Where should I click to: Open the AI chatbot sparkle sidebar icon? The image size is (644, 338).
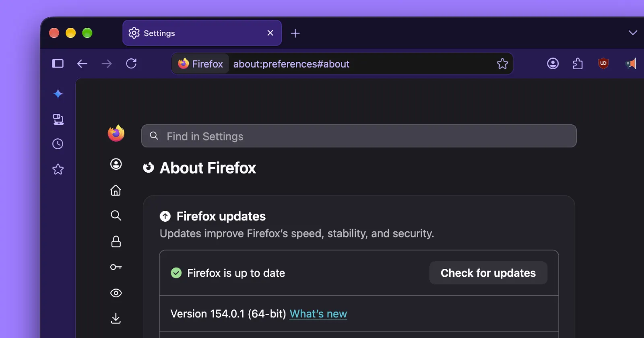click(x=58, y=94)
